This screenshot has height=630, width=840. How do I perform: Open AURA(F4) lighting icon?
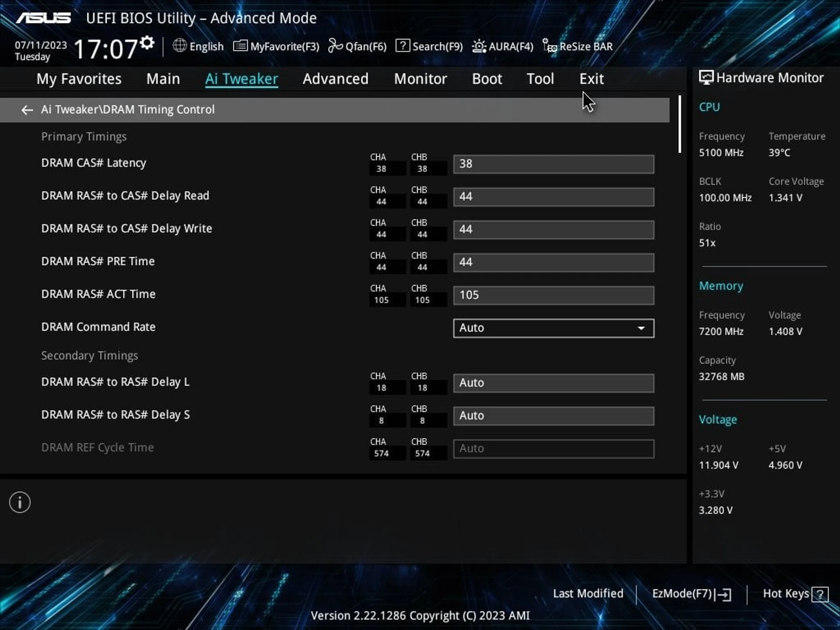coord(479,46)
